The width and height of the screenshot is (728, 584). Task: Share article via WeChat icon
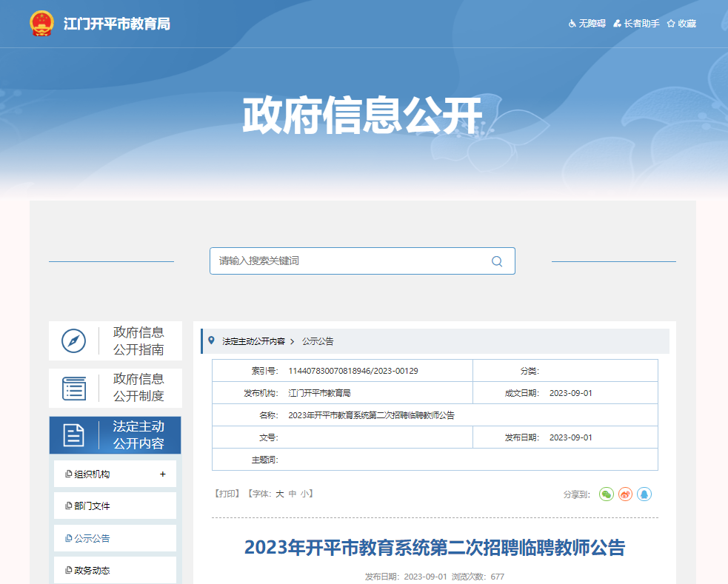pyautogui.click(x=607, y=494)
